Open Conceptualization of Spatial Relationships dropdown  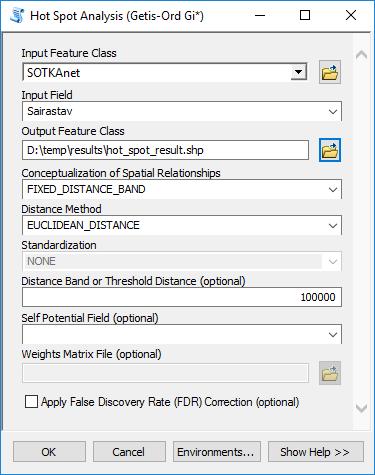[333, 190]
